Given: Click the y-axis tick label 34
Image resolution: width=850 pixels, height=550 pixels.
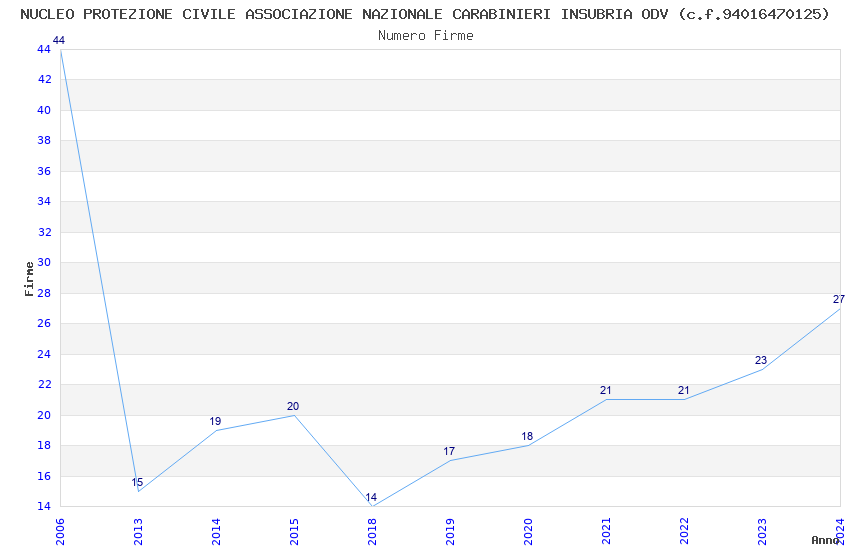Looking at the screenshot, I should tap(44, 202).
